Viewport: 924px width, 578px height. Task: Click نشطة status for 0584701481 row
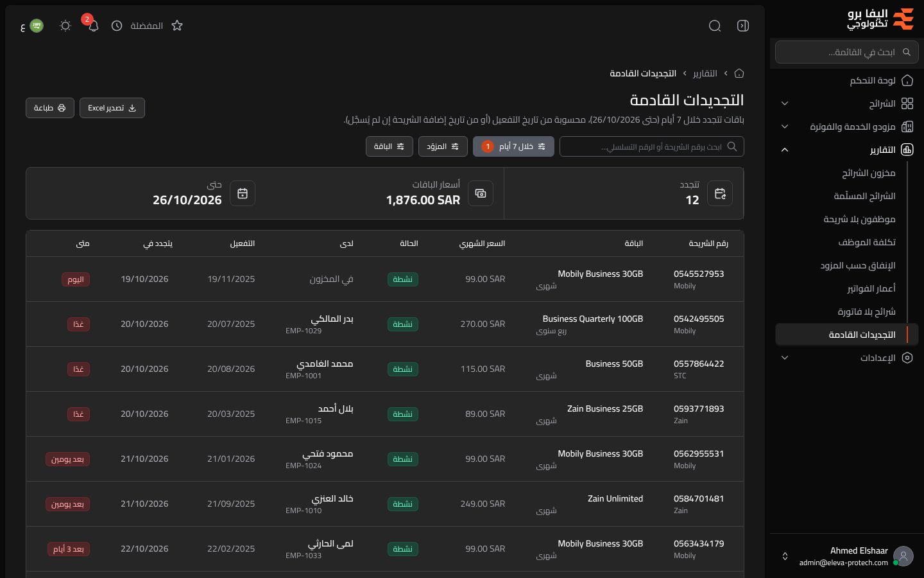pos(403,504)
